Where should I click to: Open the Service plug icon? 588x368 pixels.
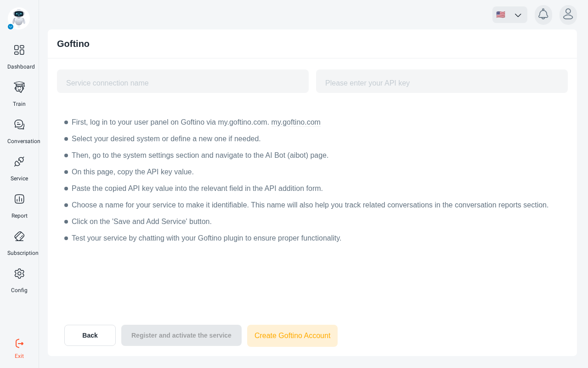point(19,161)
